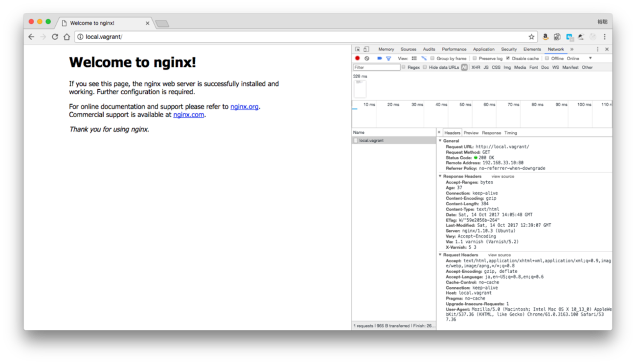This screenshot has width=636, height=364.
Task: Open the Memory panel tab
Action: pyautogui.click(x=386, y=49)
